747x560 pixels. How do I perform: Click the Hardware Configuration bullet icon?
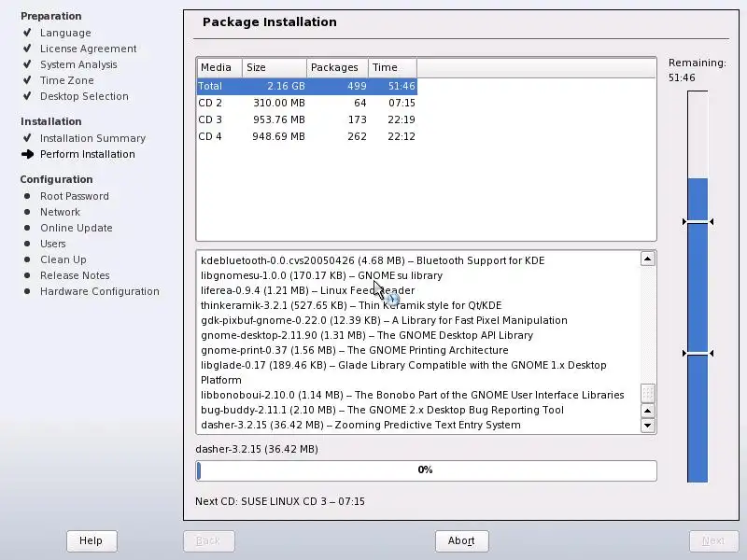point(27,291)
